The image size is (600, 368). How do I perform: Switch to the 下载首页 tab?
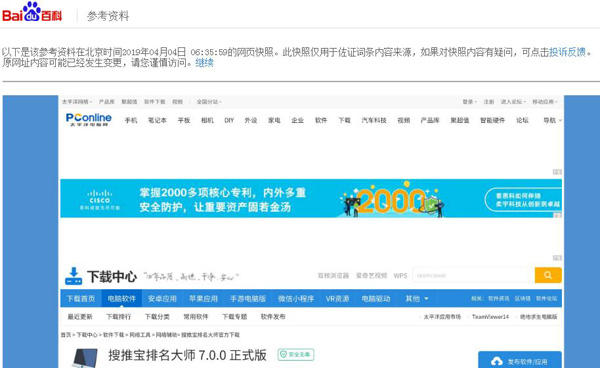coord(81,298)
